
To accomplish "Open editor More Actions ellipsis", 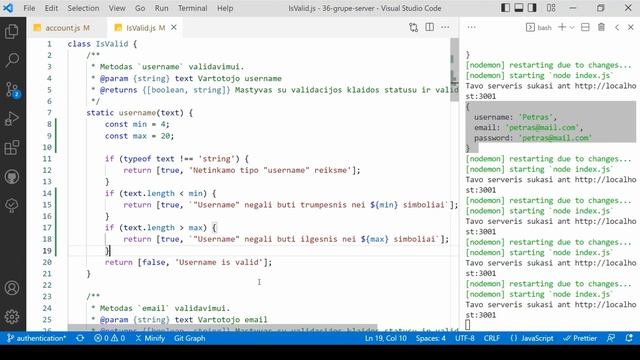I will click(x=445, y=27).
